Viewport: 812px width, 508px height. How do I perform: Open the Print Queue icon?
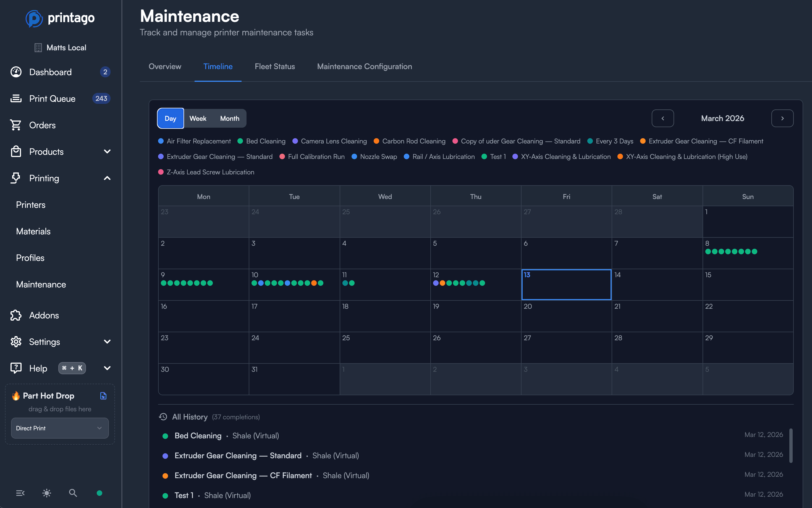click(16, 98)
